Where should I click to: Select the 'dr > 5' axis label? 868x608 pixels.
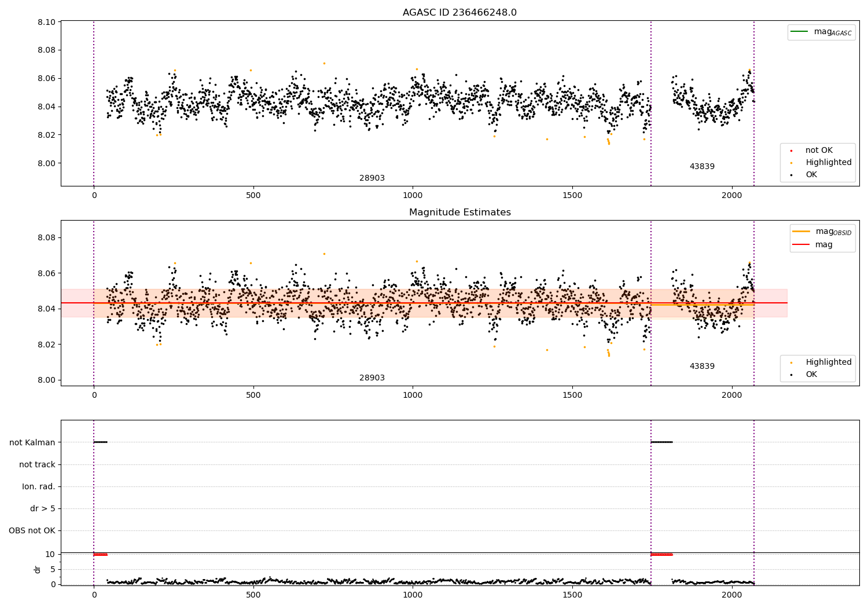coord(43,509)
